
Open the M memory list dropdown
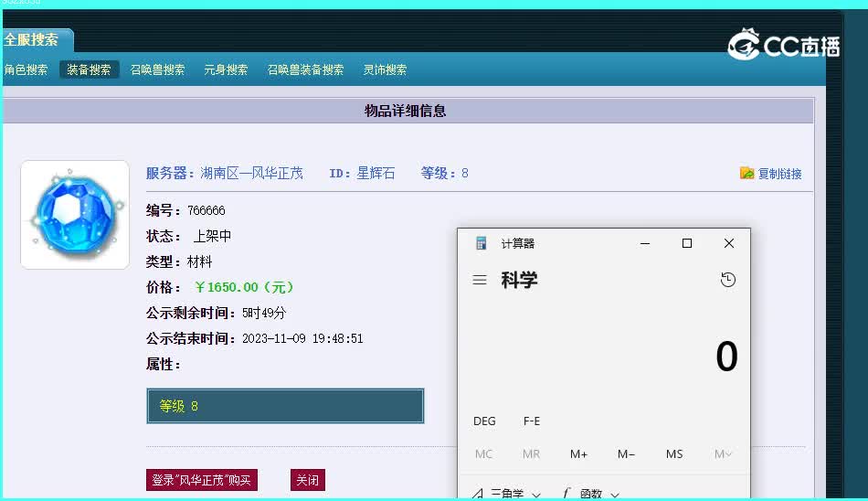tap(722, 454)
